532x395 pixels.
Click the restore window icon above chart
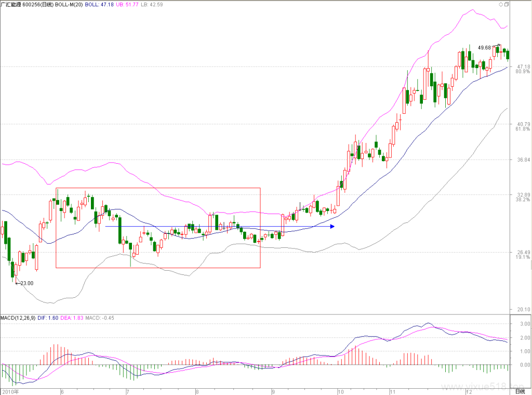[x=507, y=4]
